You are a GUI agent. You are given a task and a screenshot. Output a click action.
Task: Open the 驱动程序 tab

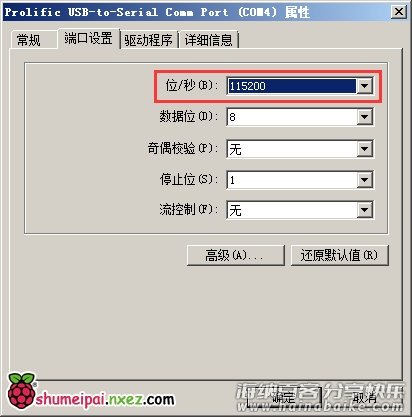149,40
